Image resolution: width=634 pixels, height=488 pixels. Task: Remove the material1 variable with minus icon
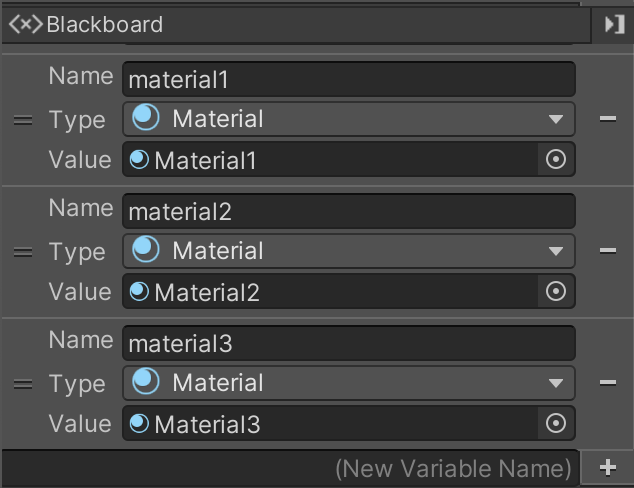[607, 119]
